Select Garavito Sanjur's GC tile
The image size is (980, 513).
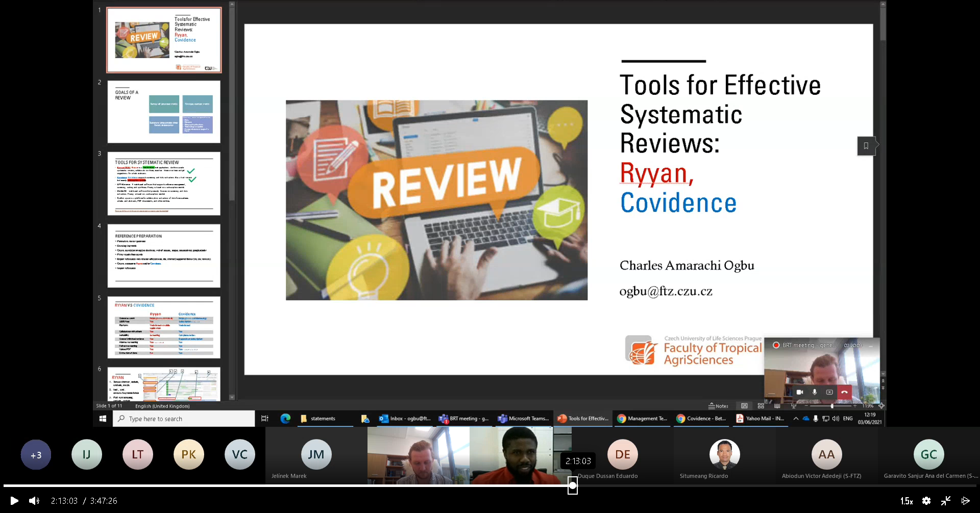tap(929, 455)
